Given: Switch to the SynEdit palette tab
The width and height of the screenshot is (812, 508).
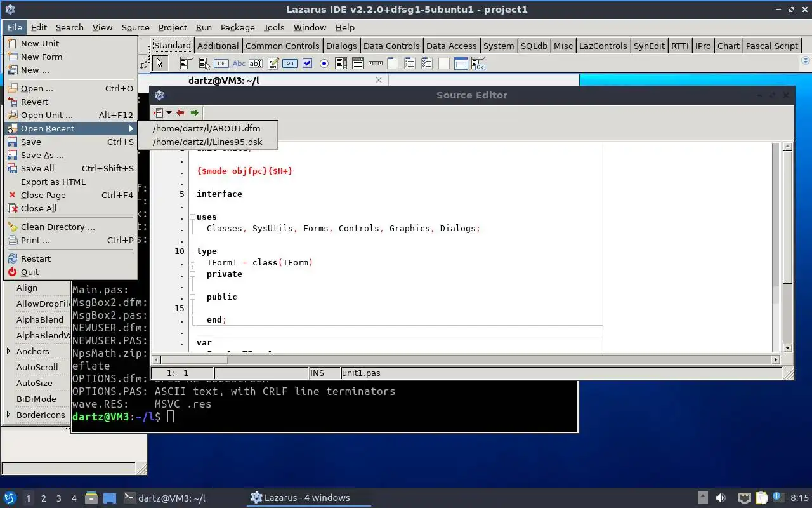Looking at the screenshot, I should pyautogui.click(x=649, y=46).
